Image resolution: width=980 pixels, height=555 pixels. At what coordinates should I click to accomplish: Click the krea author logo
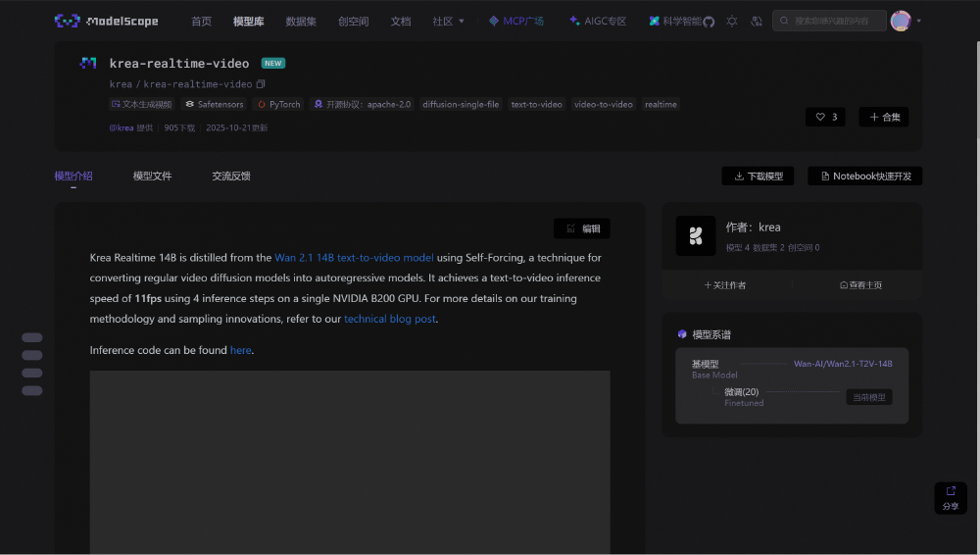tap(696, 235)
